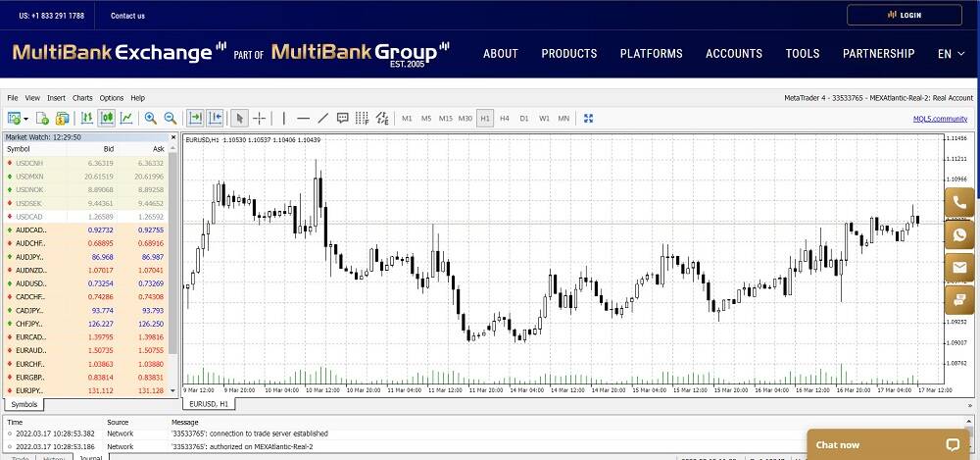Select the cursor arrow tool
Viewport: 980px width, 460px height.
tap(239, 118)
